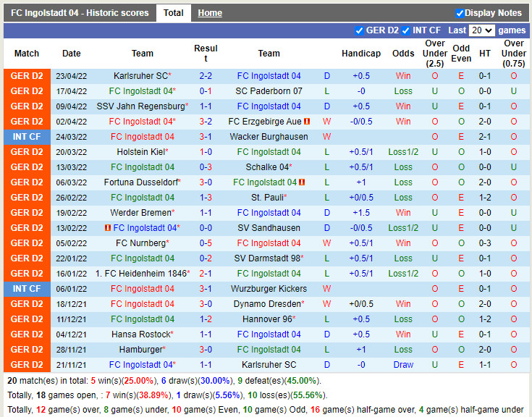The width and height of the screenshot is (532, 417).
Task: Click INT CF badge on 24/03/22 match row
Action: pyautogui.click(x=27, y=137)
